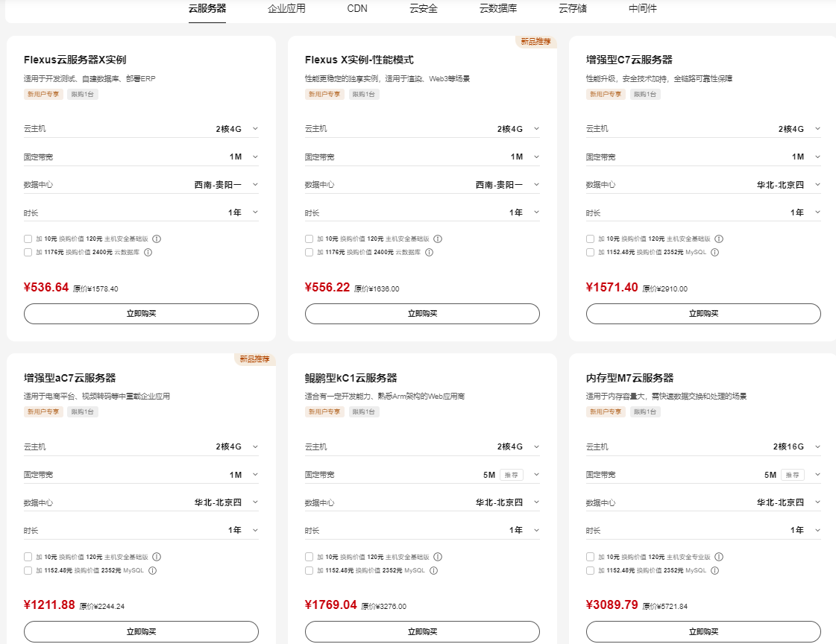View info for C7 MySQL add-on

pos(715,253)
